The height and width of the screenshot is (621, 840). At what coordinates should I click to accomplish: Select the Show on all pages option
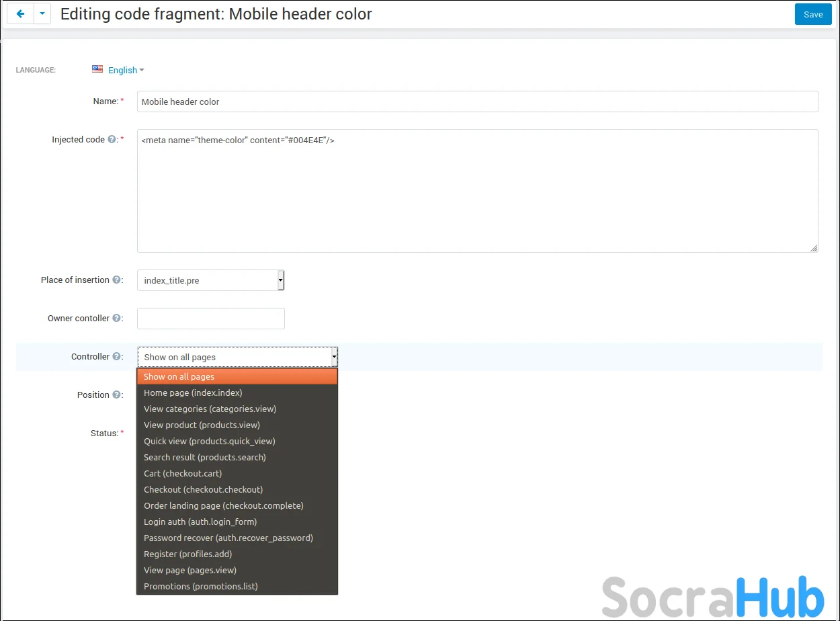(179, 376)
